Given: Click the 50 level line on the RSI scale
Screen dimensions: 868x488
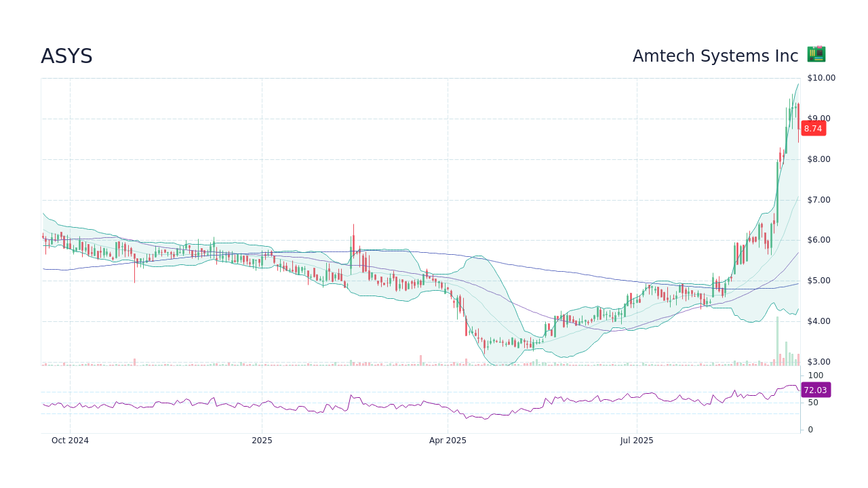Looking at the screenshot, I should pyautogui.click(x=812, y=402).
